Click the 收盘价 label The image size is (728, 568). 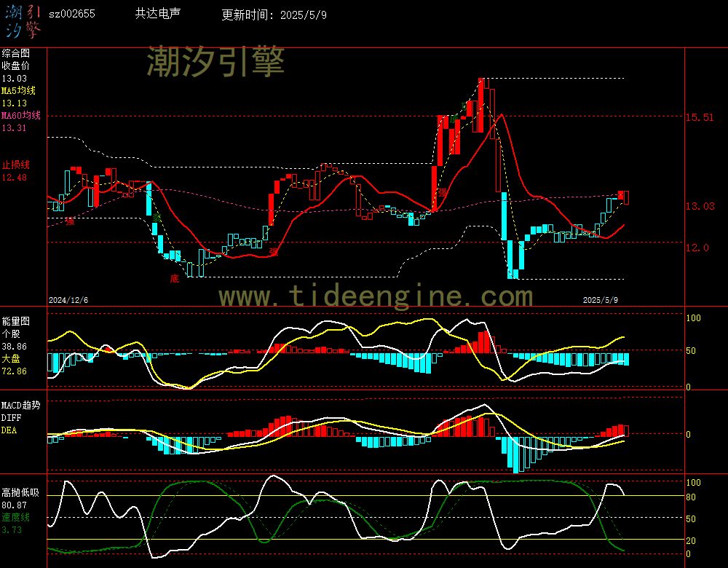16,66
